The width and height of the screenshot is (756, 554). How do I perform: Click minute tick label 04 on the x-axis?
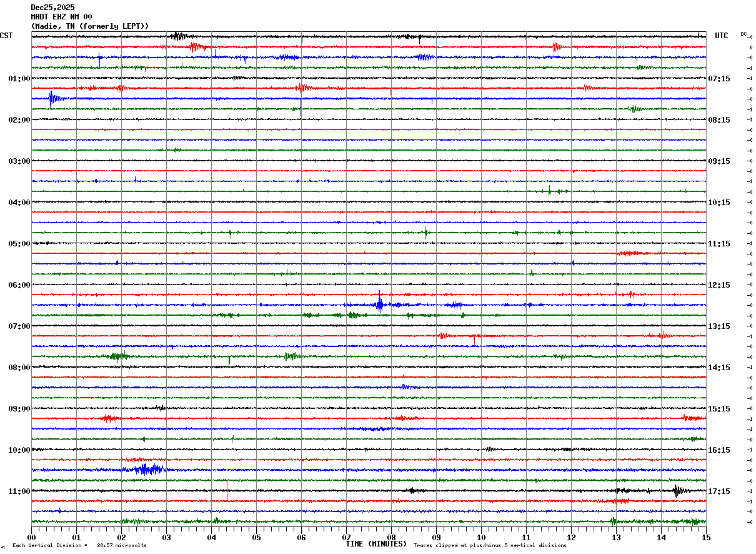click(211, 537)
